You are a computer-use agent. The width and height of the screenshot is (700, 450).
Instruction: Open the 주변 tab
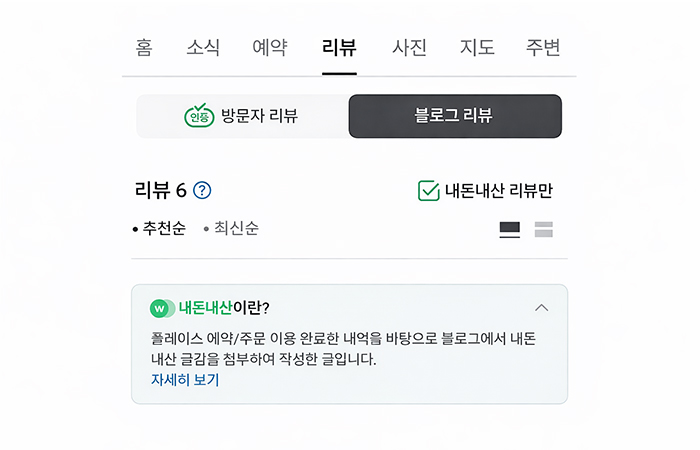(543, 47)
